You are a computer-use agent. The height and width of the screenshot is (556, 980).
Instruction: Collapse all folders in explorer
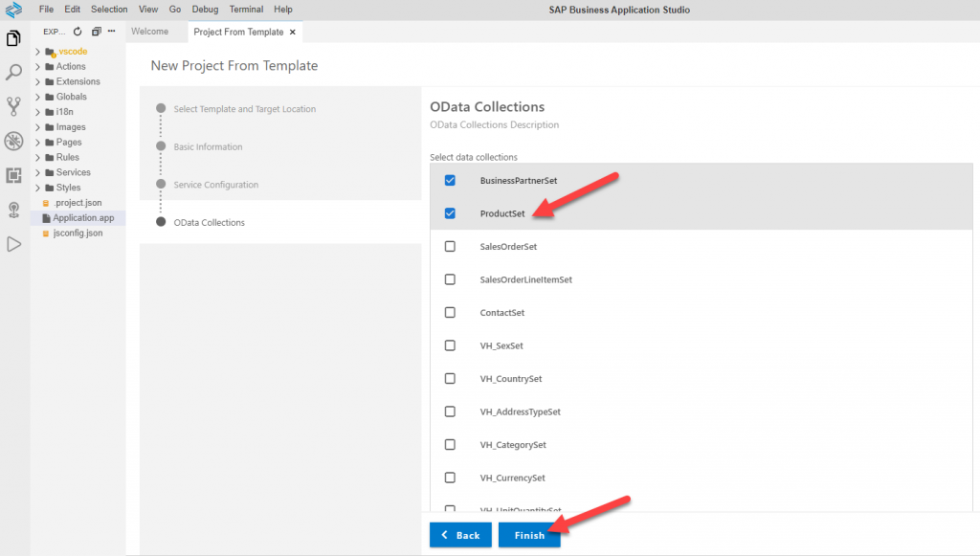coord(96,32)
